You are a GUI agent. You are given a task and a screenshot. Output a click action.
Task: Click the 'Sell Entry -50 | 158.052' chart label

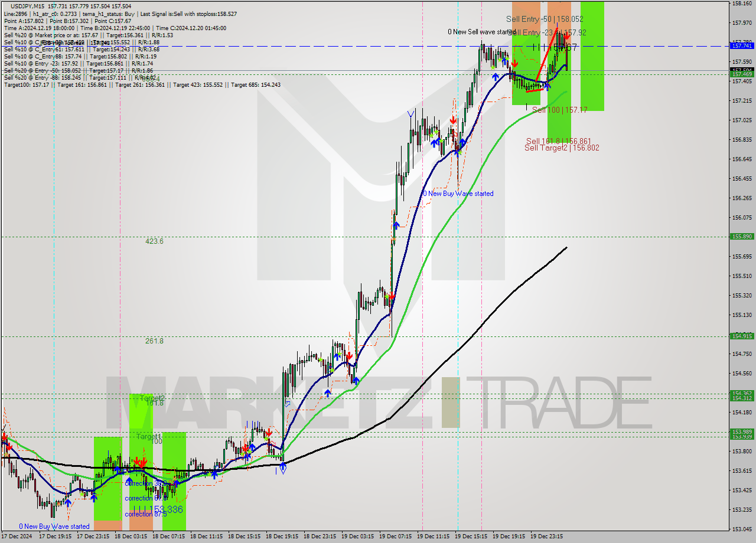[x=545, y=19]
